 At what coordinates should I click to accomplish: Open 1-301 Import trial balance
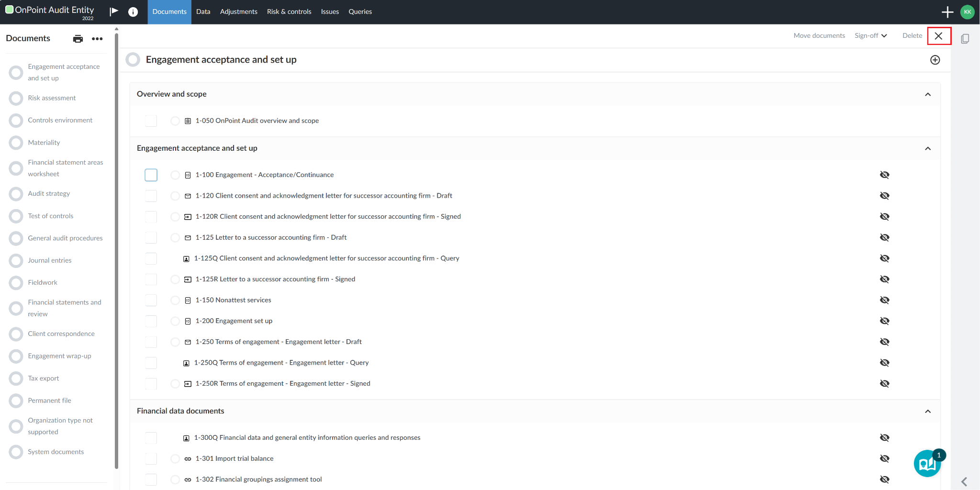point(234,458)
